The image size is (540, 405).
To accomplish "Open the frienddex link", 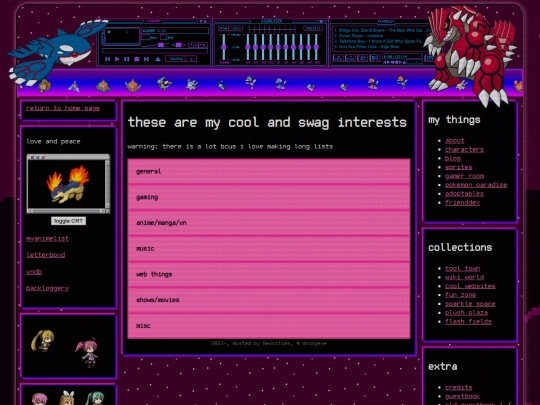I will pyautogui.click(x=462, y=202).
